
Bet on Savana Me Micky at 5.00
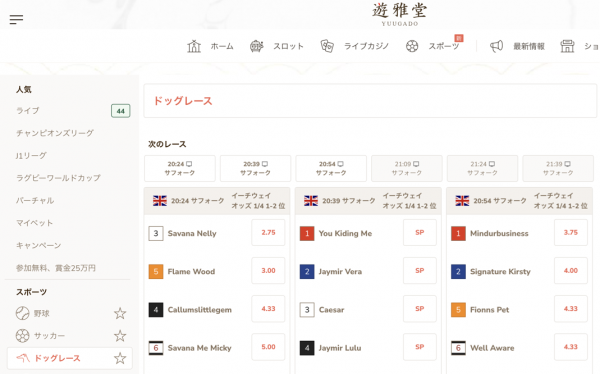coord(268,347)
